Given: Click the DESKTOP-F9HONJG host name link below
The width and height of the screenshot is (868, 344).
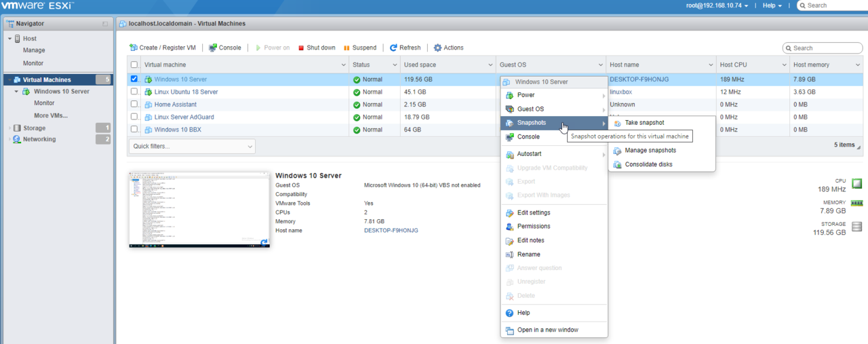Looking at the screenshot, I should (391, 231).
